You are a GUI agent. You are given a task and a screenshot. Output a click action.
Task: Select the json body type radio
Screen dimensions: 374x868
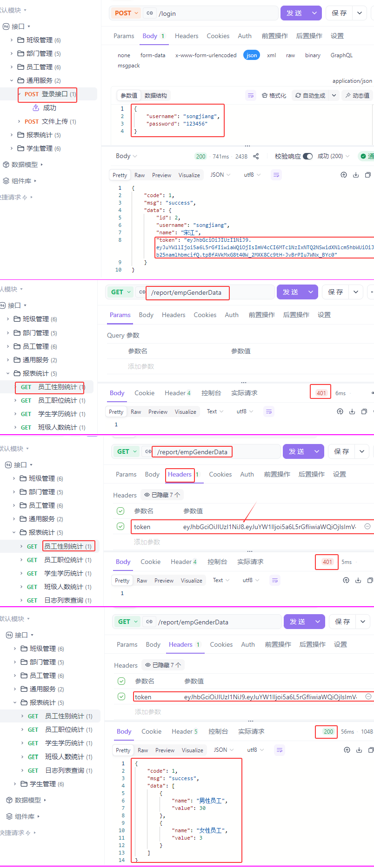(252, 55)
